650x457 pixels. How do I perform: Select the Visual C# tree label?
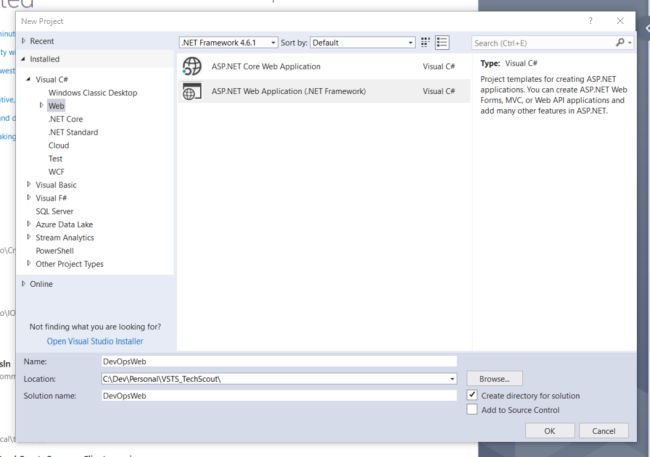[52, 79]
